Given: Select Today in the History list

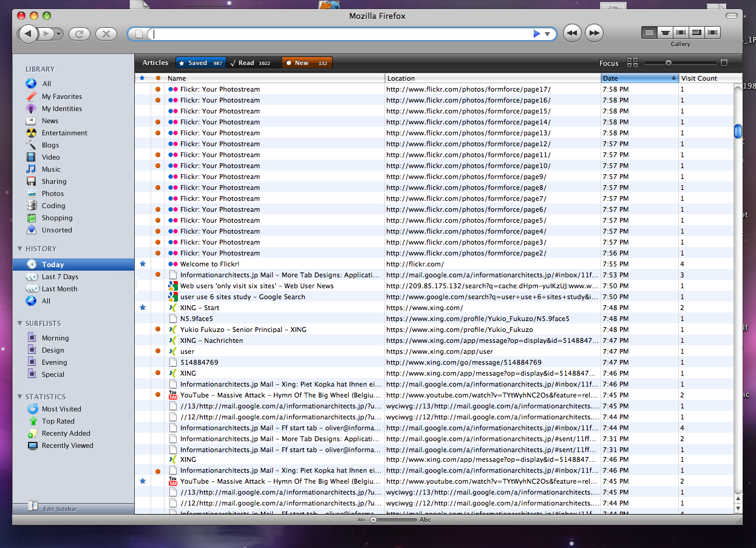Looking at the screenshot, I should tap(73, 265).
